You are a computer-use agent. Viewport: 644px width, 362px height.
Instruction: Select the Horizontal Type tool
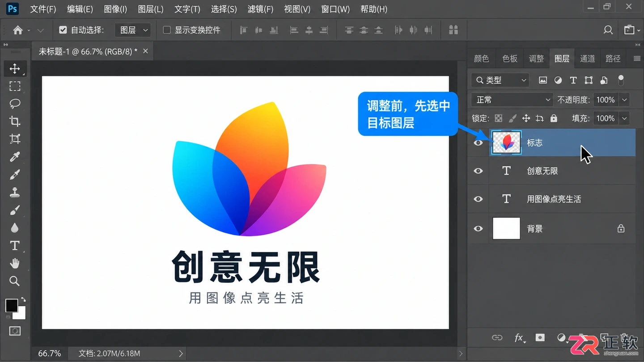(x=15, y=245)
